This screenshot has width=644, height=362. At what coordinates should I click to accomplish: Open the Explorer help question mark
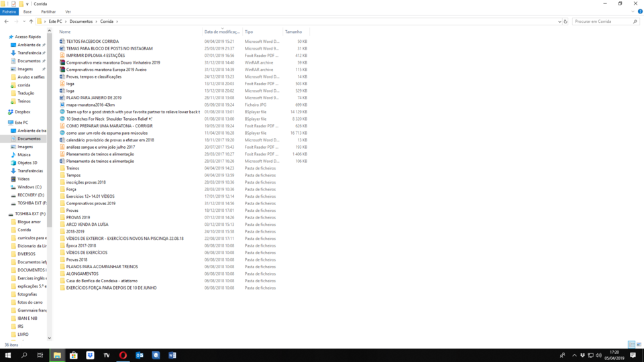[640, 11]
